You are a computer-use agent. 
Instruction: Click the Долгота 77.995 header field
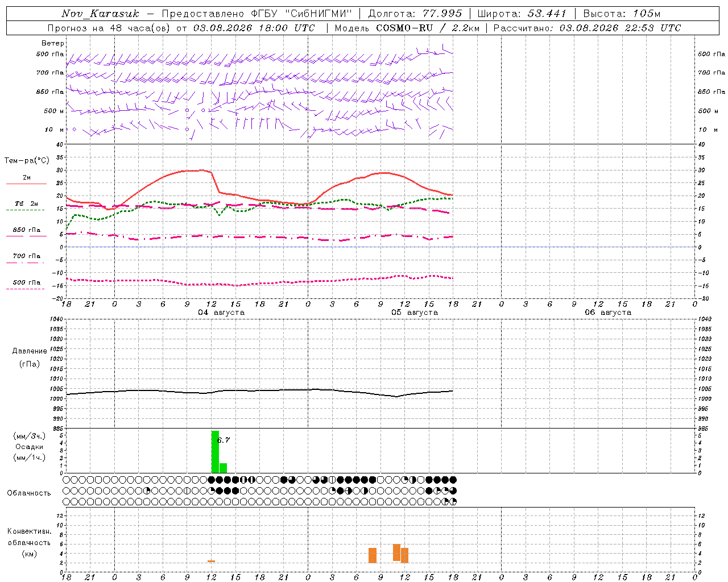pos(415,14)
